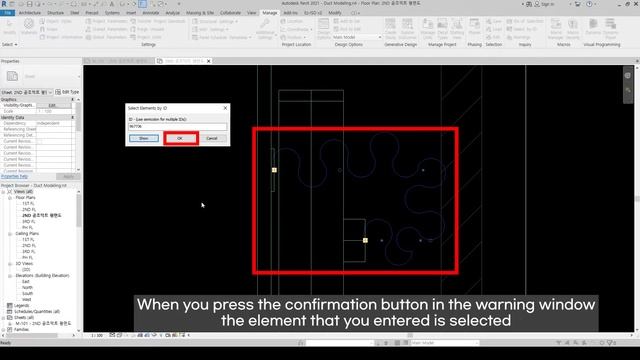Click the Revit R application logo
The image size is (640, 360).
coord(4,4)
